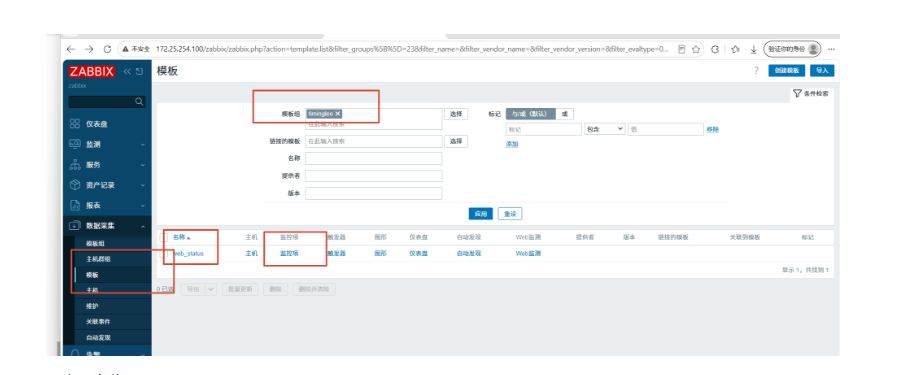Click the 条件检索 filter funnel tab
Screen dimensions: 899x375
[810, 93]
